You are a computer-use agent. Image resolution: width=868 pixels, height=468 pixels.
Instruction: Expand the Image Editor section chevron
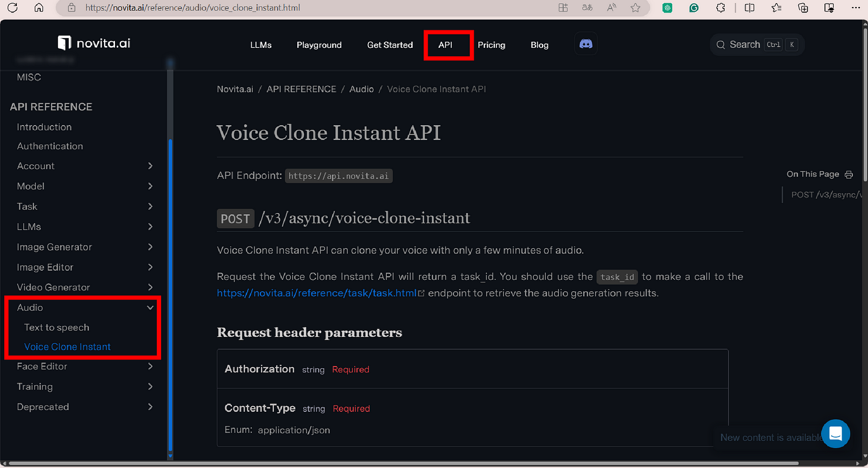click(x=150, y=267)
